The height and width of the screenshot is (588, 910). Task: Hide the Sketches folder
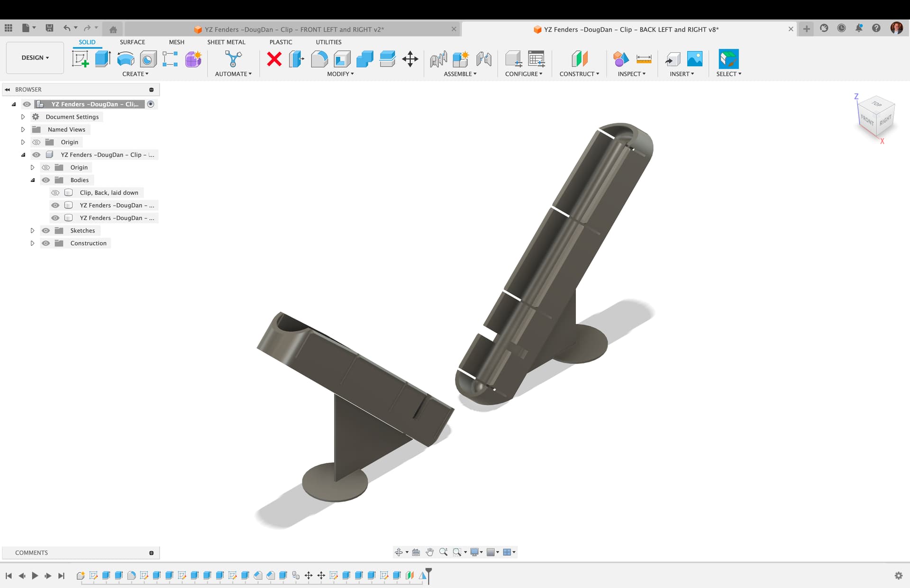pyautogui.click(x=46, y=231)
